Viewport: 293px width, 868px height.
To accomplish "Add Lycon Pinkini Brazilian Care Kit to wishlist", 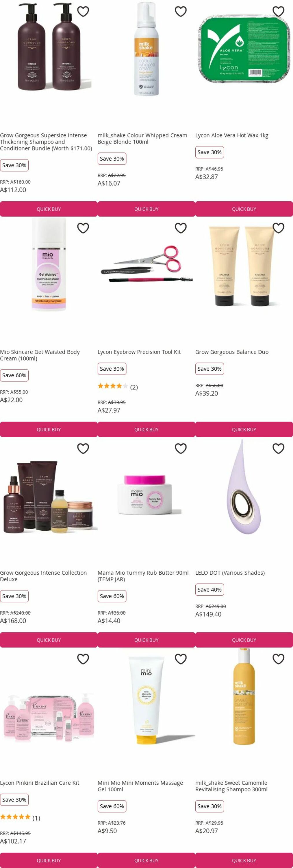I will click(83, 659).
